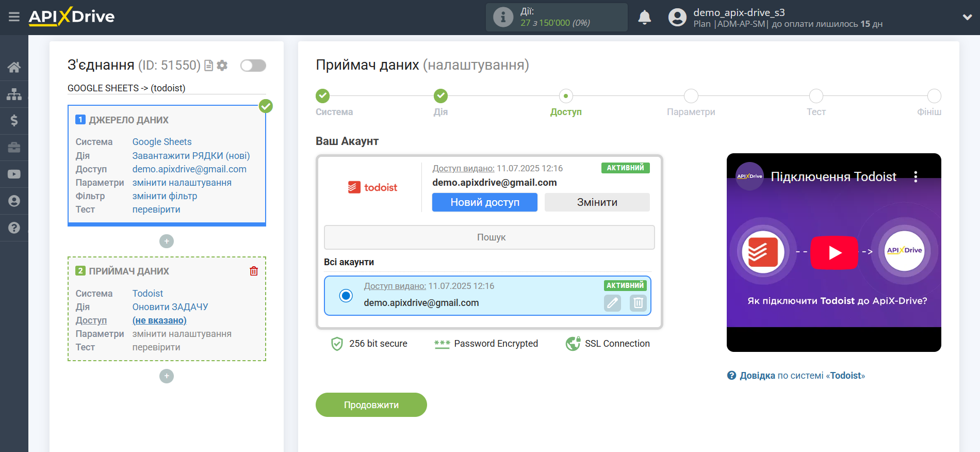Open billing dollar icon in sidebar
The width and height of the screenshot is (980, 452).
pos(14,121)
